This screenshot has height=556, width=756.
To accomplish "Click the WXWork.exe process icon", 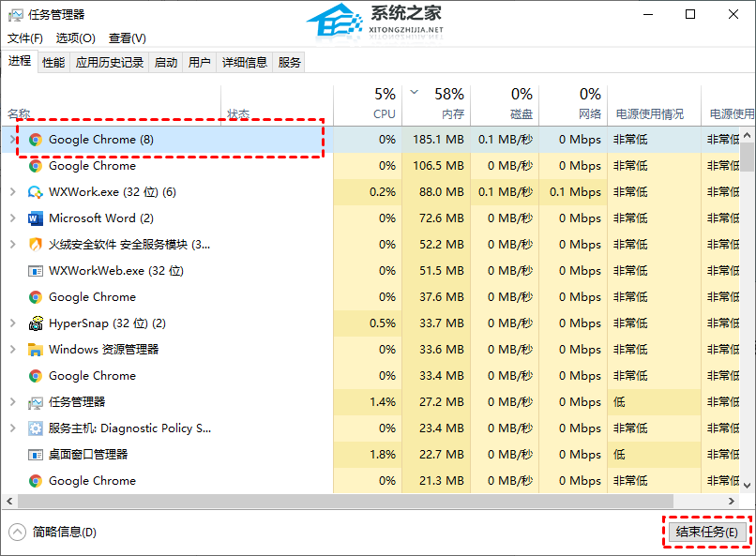I will [36, 192].
